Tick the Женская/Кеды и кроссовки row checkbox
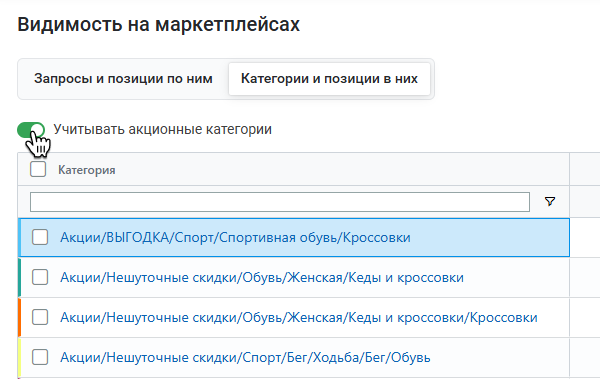Viewport: 600px width, 379px height. (40, 277)
